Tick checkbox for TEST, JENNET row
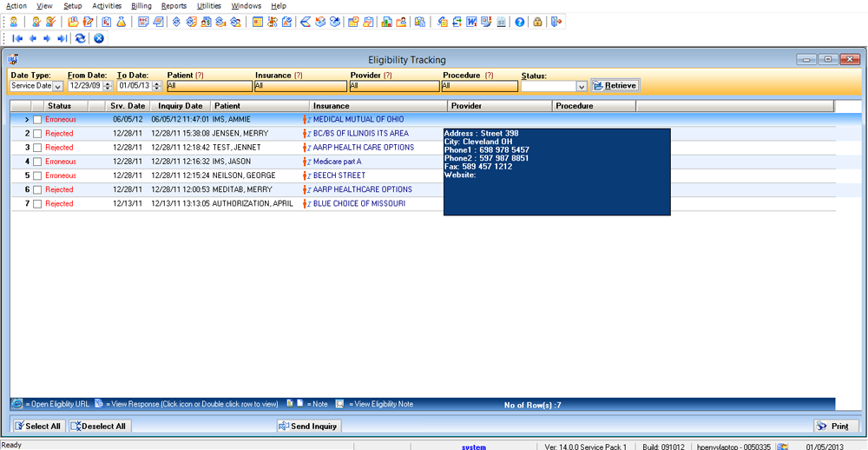 pos(37,148)
